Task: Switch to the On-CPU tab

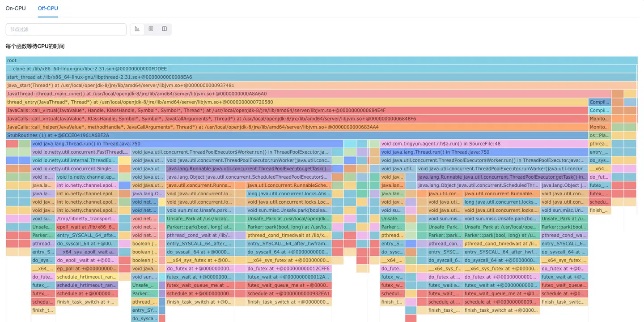Action: 16,9
